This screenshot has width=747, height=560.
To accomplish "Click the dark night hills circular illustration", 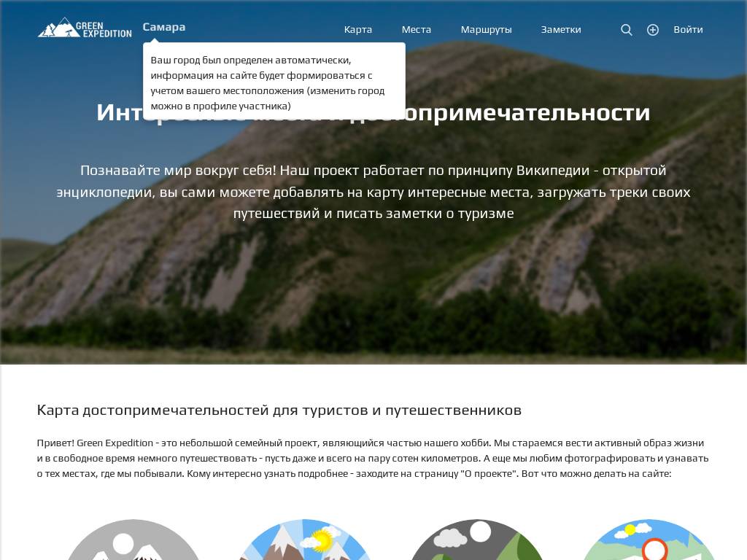I will (x=476, y=543).
